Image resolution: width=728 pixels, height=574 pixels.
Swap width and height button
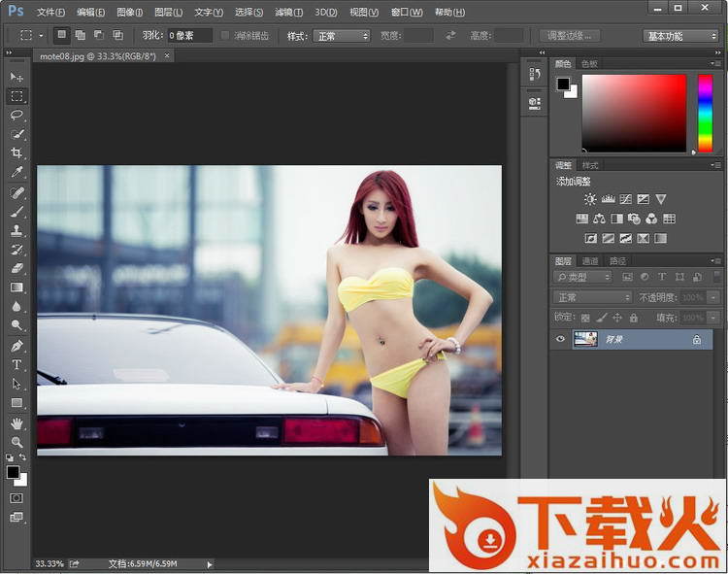450,35
